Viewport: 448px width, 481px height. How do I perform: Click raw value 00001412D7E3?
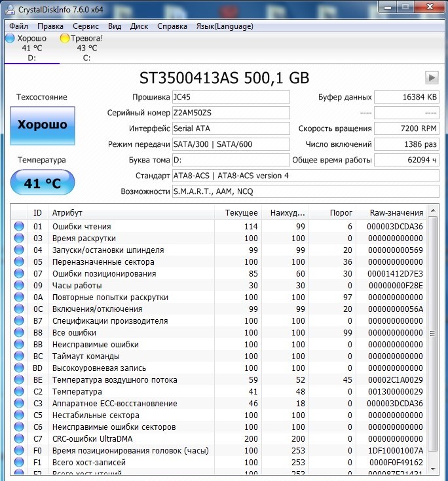tap(395, 274)
